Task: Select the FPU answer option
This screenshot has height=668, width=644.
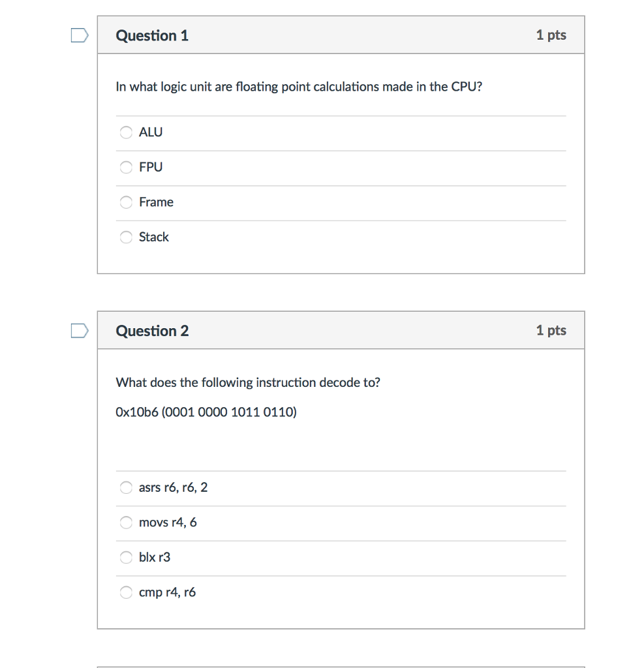Action: pyautogui.click(x=126, y=167)
